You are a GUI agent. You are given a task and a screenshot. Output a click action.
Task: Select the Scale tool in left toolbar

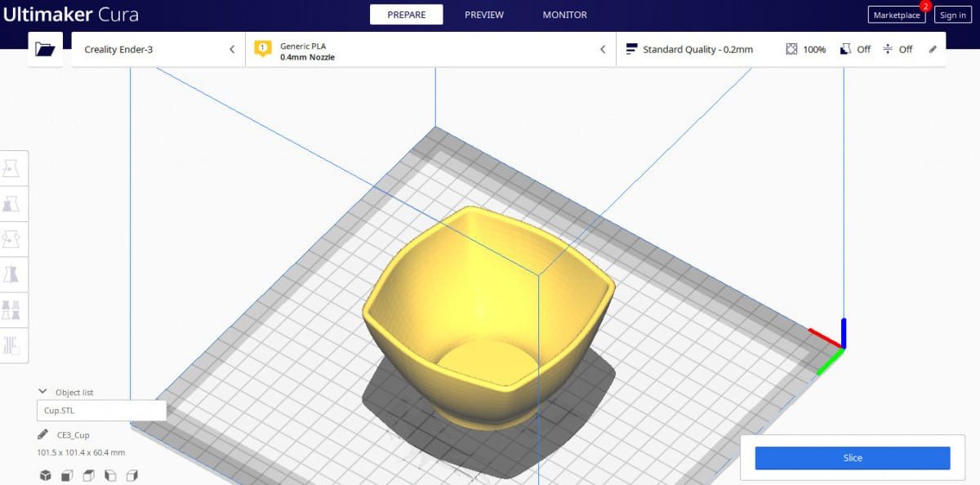(x=12, y=203)
